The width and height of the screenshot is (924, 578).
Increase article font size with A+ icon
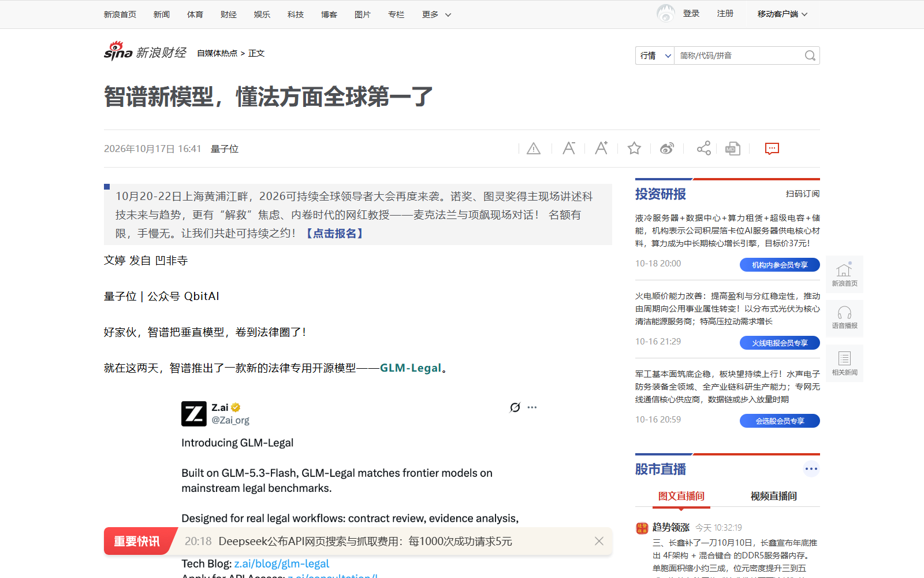[601, 149]
